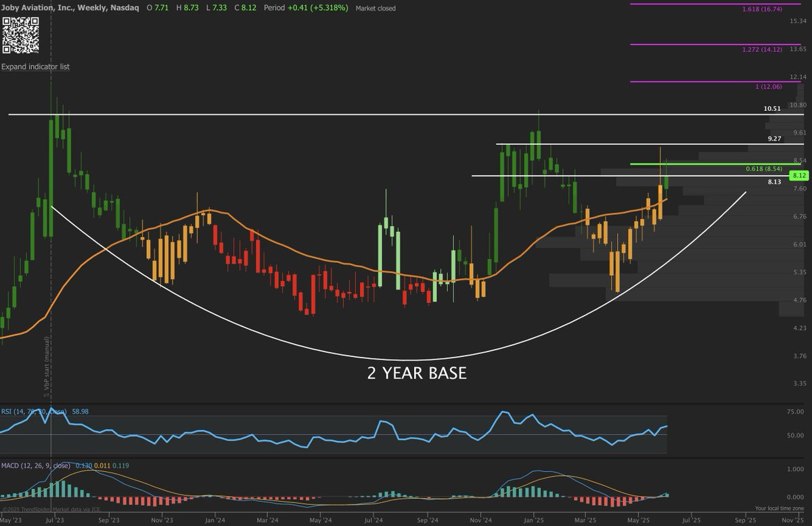Viewport: 812px width, 526px height.
Task: Click the RSI value 58.98
Action: pos(81,410)
